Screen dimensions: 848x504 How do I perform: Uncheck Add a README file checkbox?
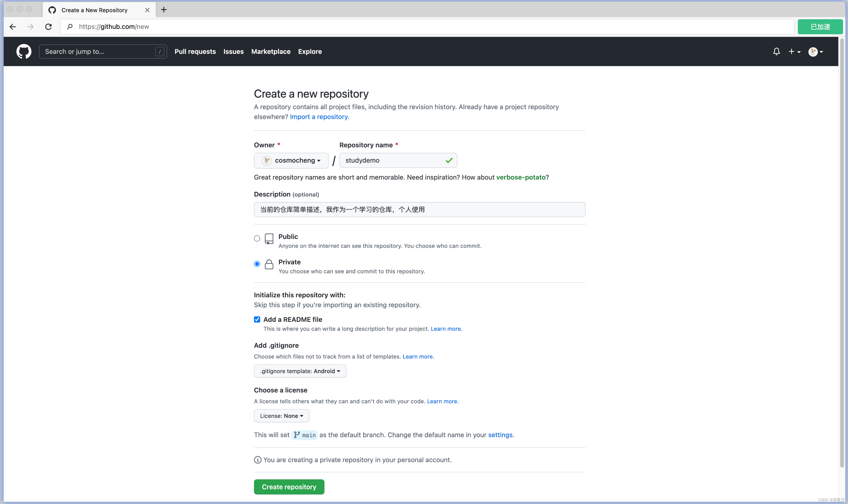click(257, 319)
